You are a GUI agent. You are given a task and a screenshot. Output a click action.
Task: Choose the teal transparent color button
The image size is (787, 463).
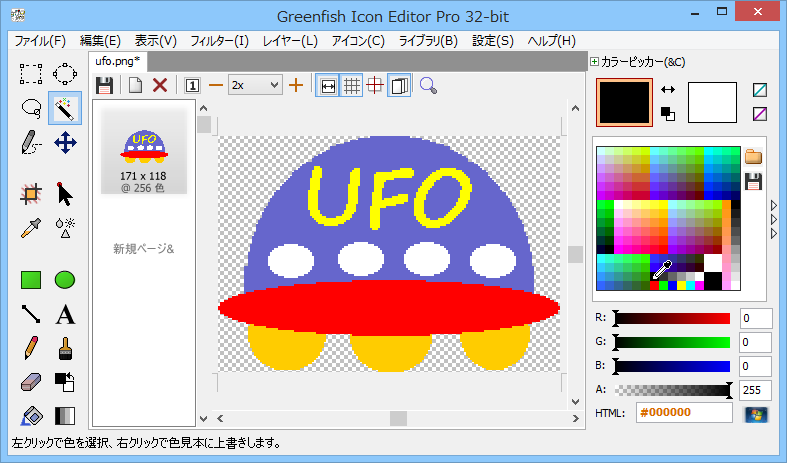[x=760, y=90]
